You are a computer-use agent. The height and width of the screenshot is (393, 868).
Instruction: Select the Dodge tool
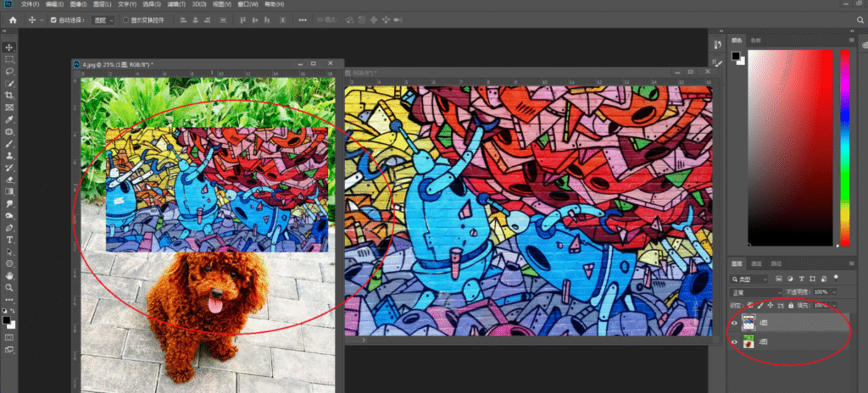(x=9, y=216)
